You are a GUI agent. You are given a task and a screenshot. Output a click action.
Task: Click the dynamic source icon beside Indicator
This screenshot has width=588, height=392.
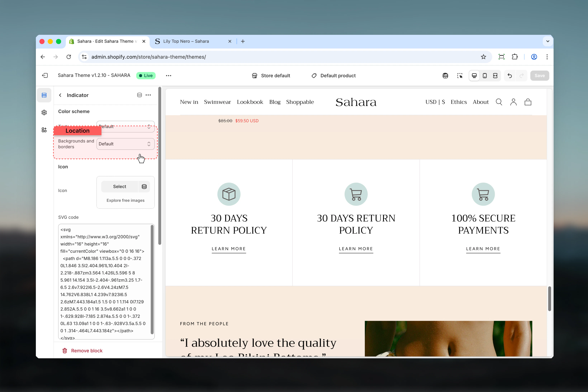(x=139, y=95)
